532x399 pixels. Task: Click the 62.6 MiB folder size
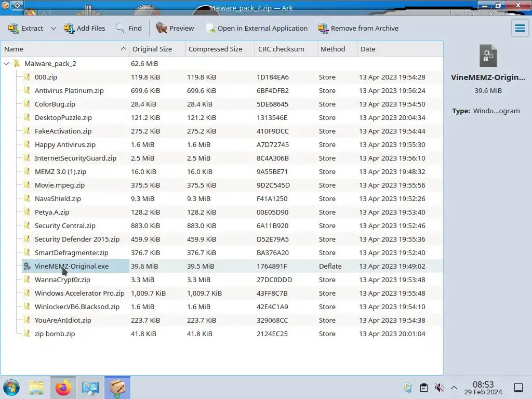click(144, 63)
